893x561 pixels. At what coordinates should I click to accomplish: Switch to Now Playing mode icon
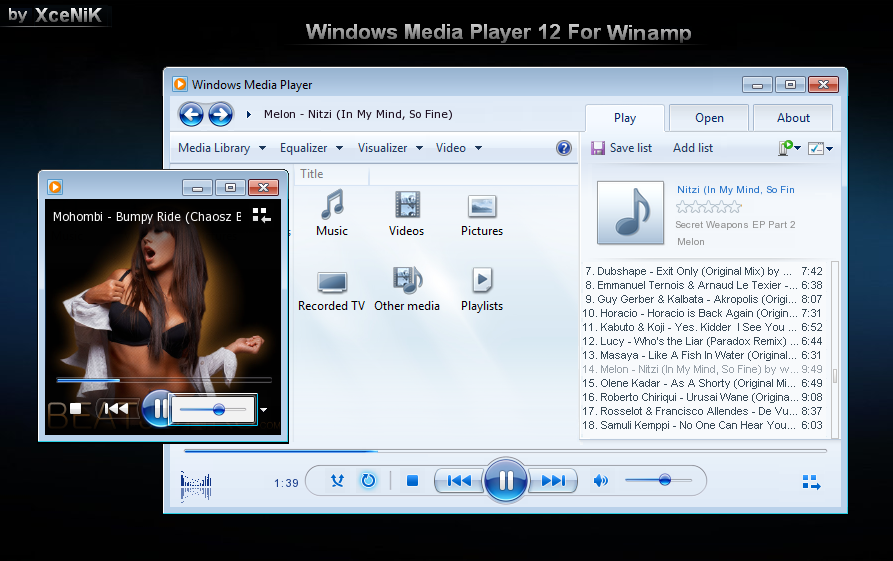(811, 482)
